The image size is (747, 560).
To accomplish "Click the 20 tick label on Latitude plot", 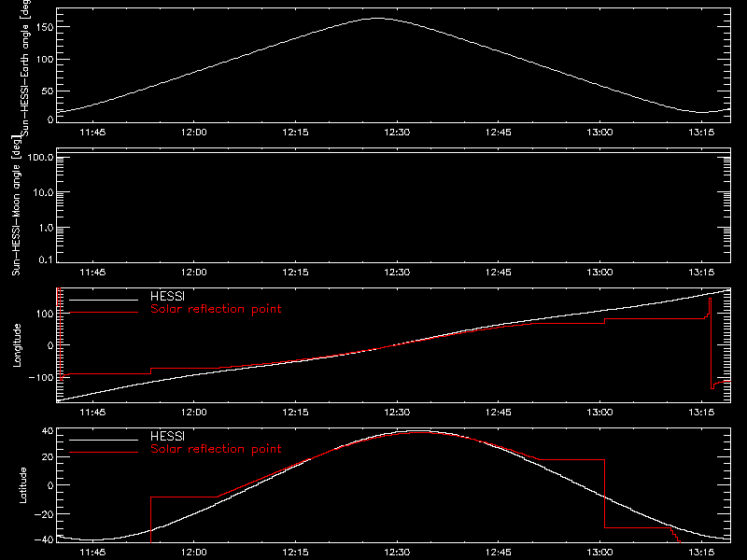I will click(x=48, y=457).
